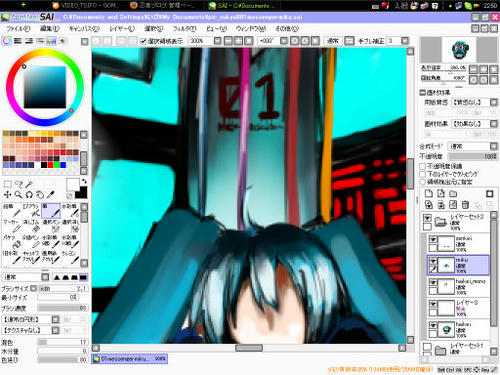Open the ファイル (File) menu
The image size is (500, 375).
18,29
